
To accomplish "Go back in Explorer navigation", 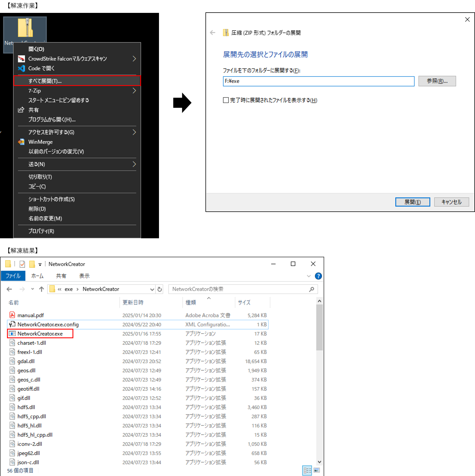I will click(x=9, y=289).
